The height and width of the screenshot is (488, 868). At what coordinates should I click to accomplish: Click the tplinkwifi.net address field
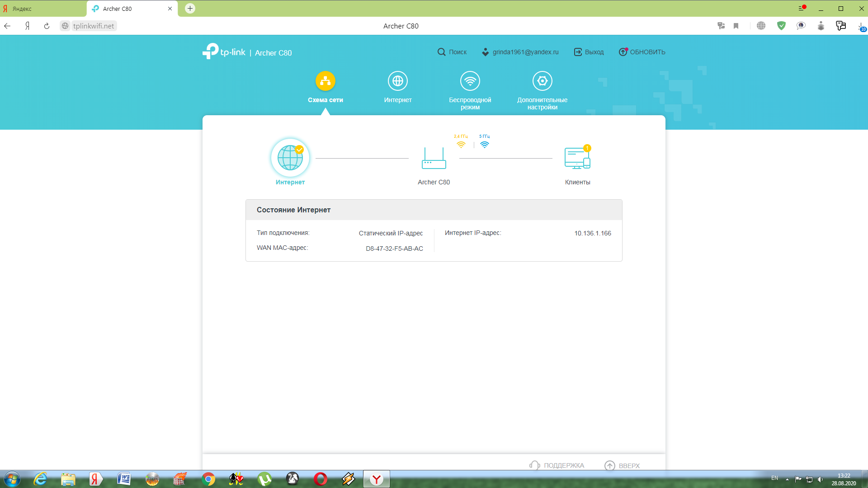(94, 26)
